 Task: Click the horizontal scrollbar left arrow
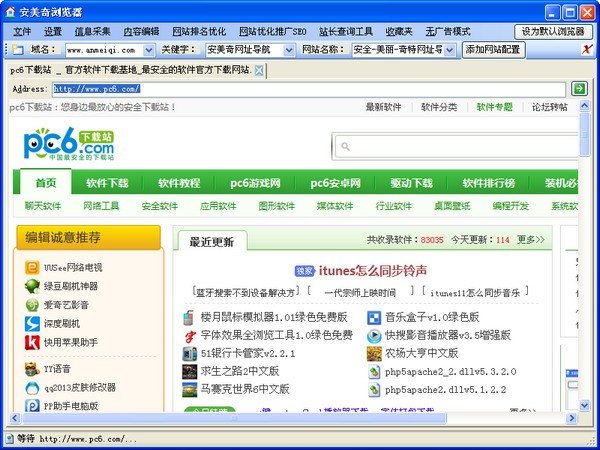coord(15,418)
